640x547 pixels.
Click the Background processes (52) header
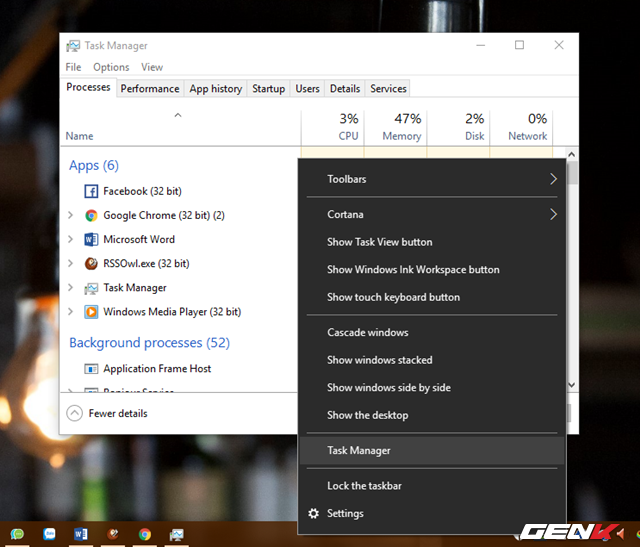pos(149,342)
